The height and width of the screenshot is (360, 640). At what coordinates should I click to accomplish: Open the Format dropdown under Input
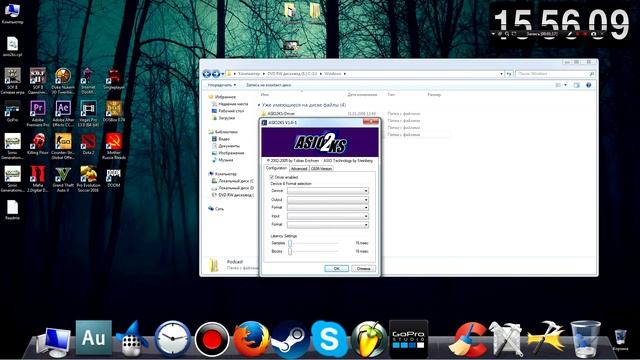(328, 224)
